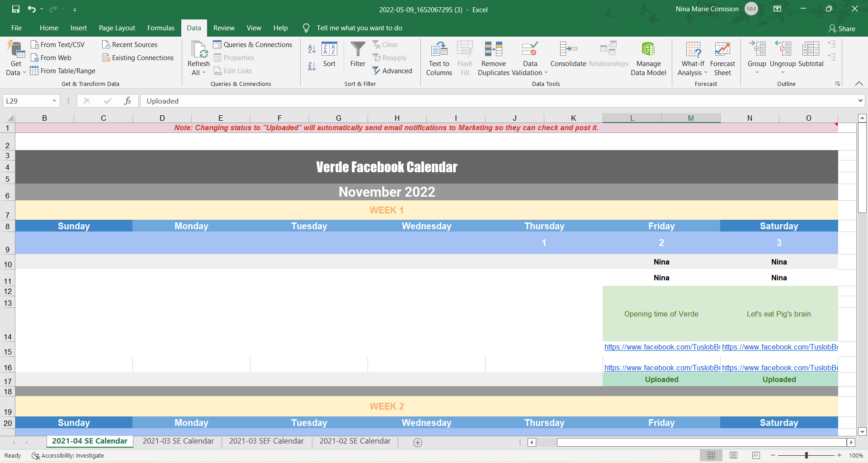Click zoom out minus button
The height and width of the screenshot is (463, 868).
pos(773,455)
